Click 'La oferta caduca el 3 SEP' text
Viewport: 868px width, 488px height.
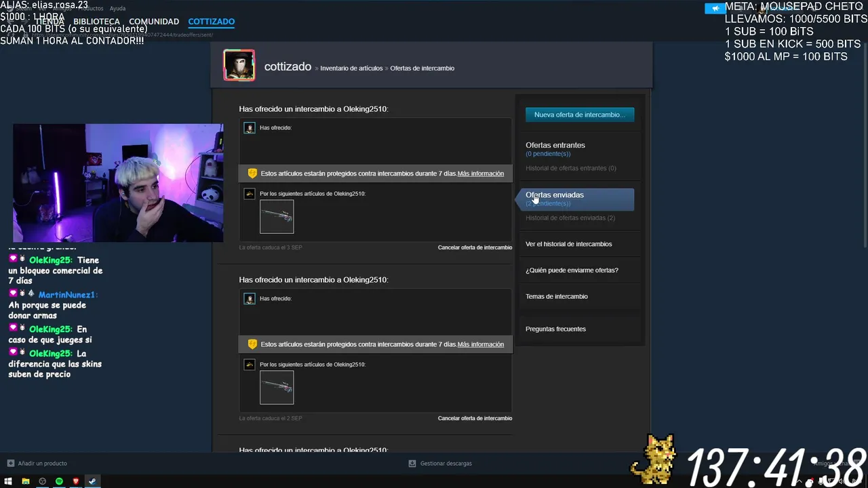271,247
